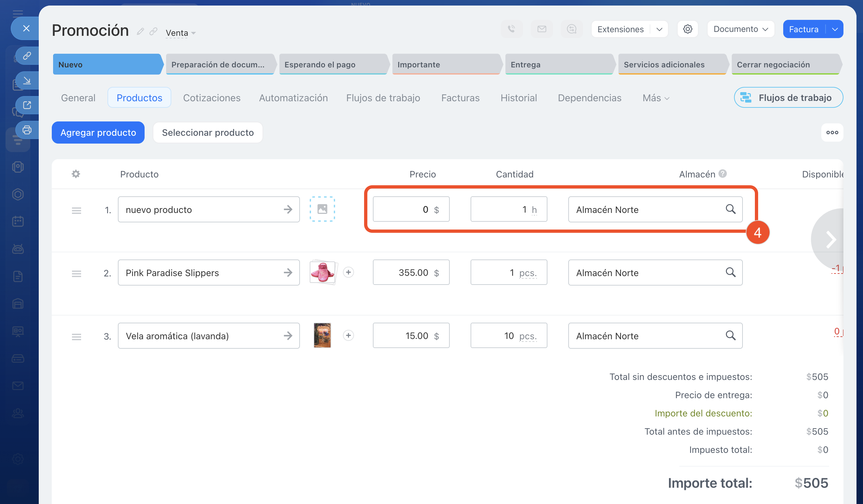Click the table column settings gear icon
The image size is (863, 504).
pos(76,174)
